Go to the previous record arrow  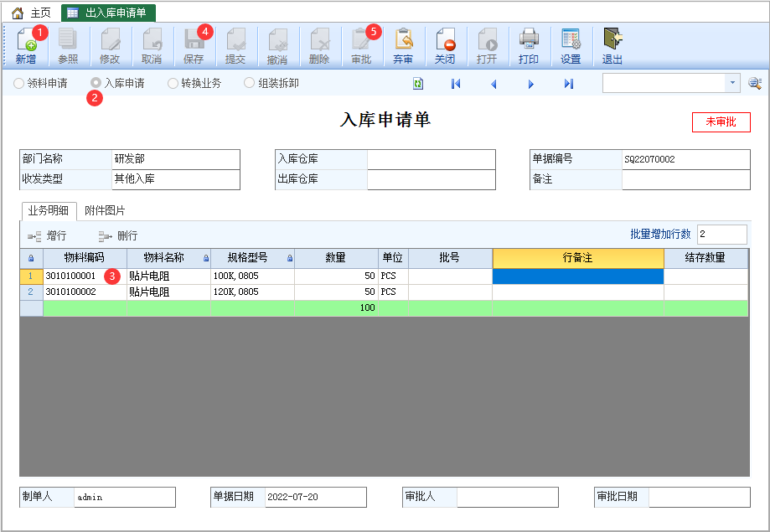tap(494, 84)
